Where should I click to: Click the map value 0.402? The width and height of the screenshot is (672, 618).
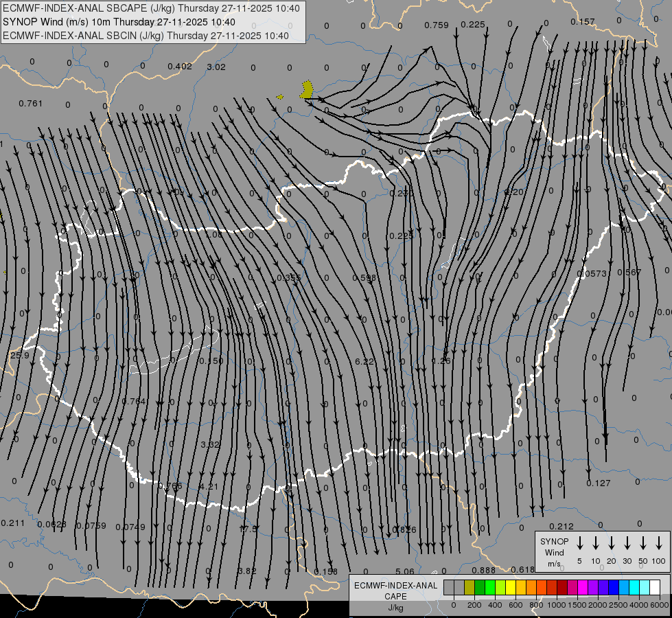click(180, 67)
